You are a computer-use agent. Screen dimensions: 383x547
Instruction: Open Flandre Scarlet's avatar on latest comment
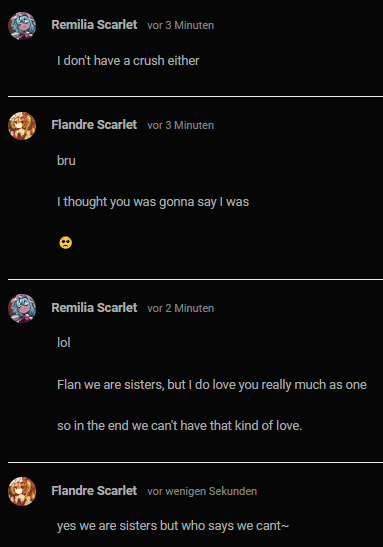(x=22, y=491)
